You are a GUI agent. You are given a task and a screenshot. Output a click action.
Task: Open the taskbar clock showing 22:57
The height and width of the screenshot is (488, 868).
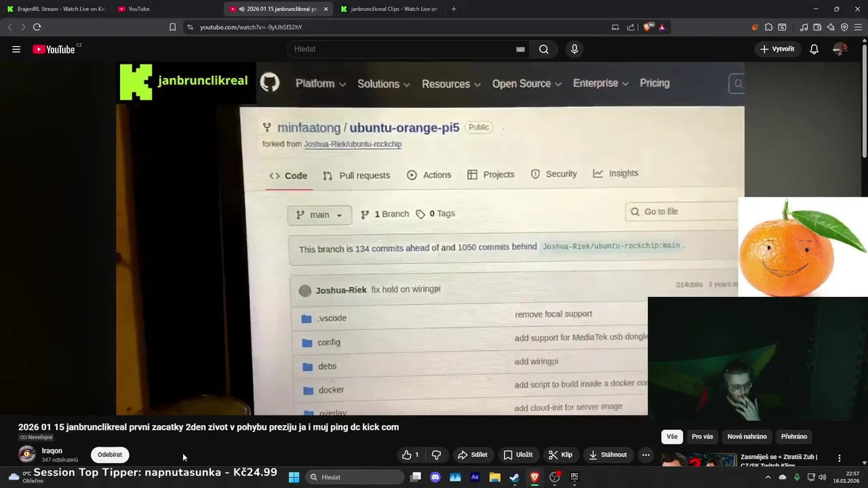coord(848,477)
